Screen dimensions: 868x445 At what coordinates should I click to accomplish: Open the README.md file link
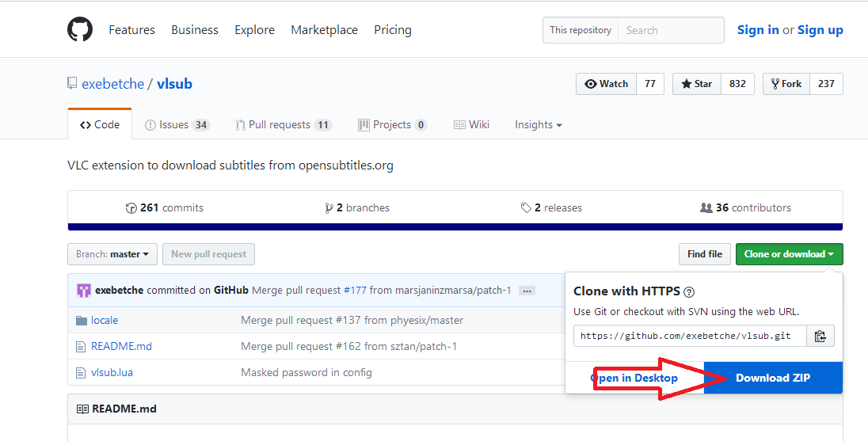coord(121,347)
